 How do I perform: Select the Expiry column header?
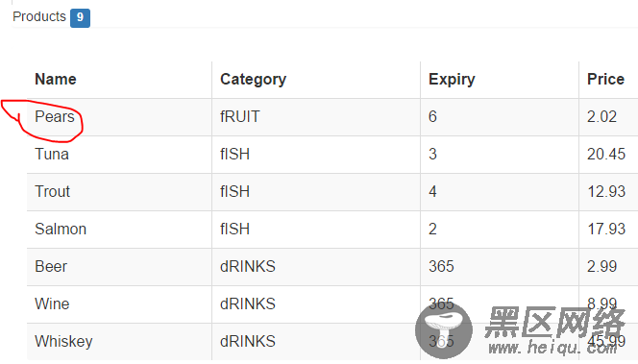click(452, 80)
